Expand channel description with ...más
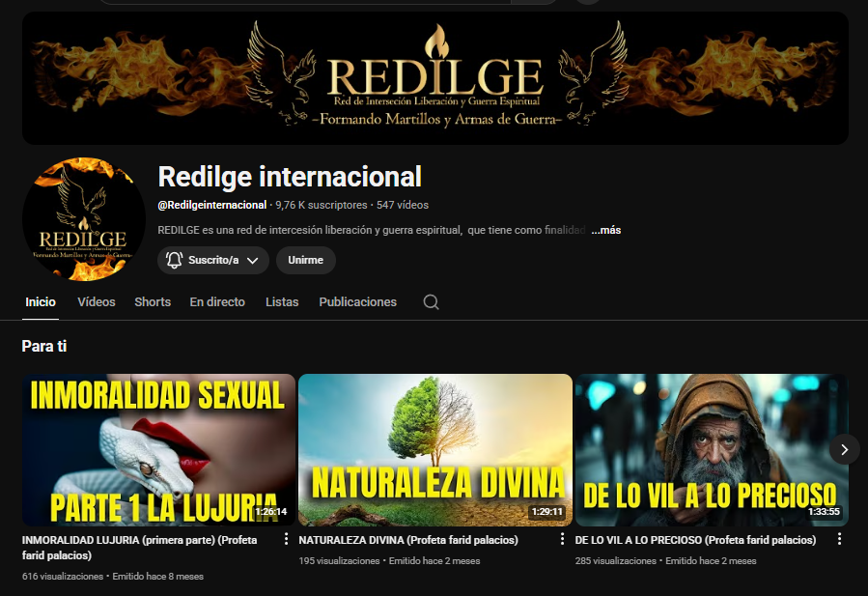This screenshot has height=596, width=868. point(605,230)
